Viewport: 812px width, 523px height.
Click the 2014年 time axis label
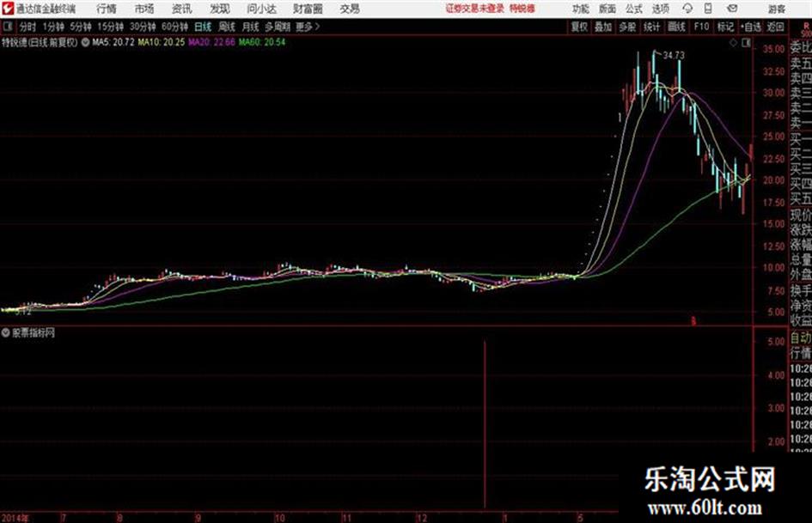(x=15, y=518)
